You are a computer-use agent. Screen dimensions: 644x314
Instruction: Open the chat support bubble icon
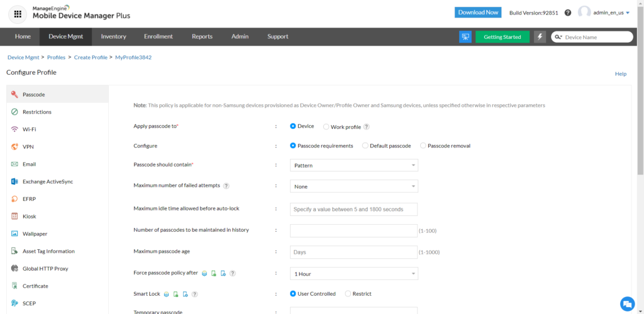click(626, 303)
